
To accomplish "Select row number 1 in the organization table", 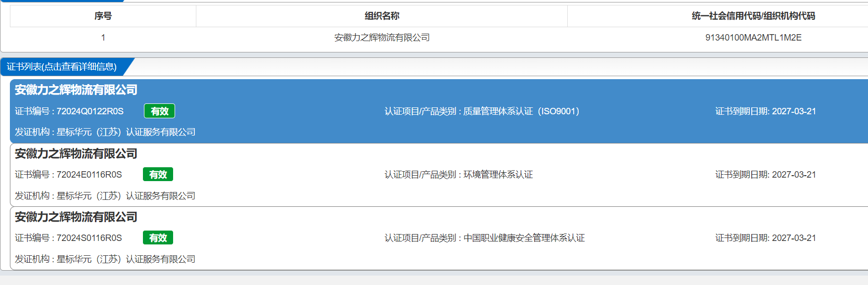I will coord(103,38).
